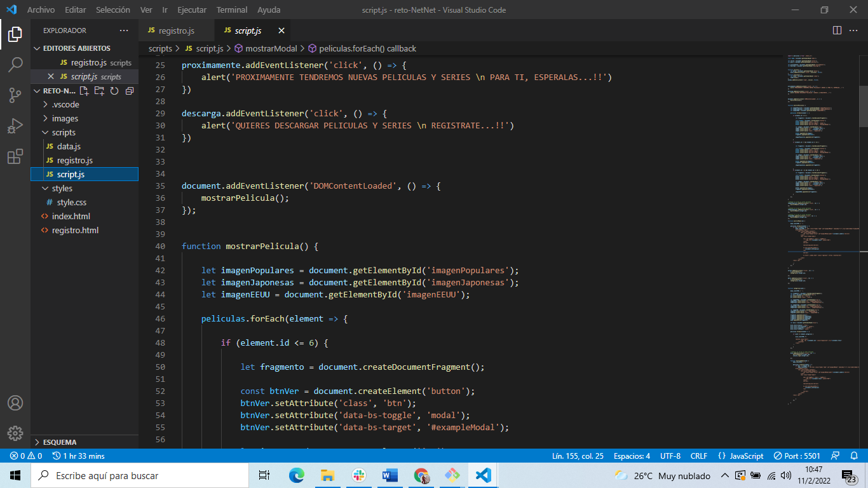Click the feedback icon in status bar

click(x=835, y=456)
